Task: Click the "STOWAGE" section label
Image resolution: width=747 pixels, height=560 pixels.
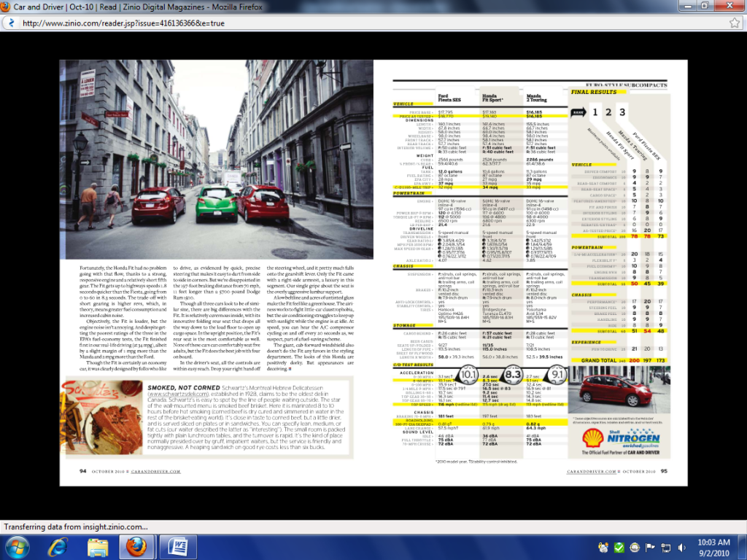Action: (404, 325)
